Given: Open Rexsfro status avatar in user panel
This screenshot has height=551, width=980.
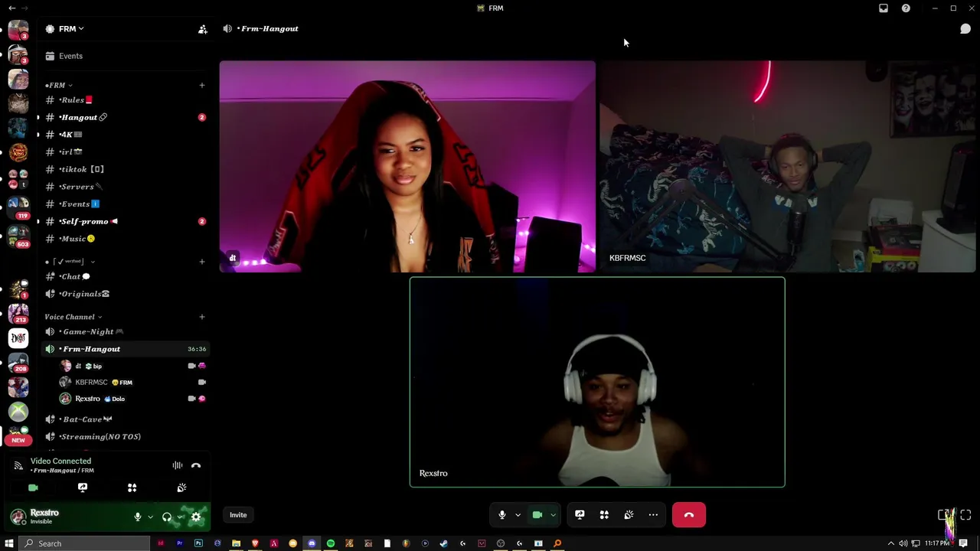Looking at the screenshot, I should 18,517.
